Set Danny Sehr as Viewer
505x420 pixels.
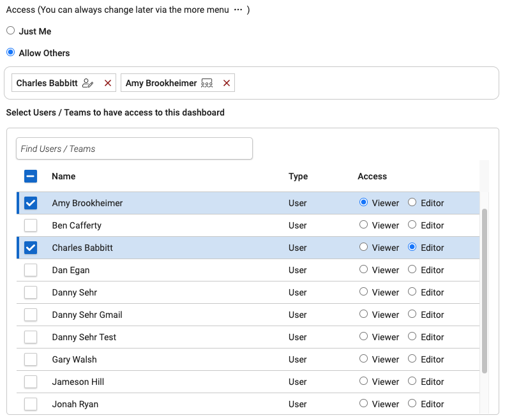pos(363,292)
